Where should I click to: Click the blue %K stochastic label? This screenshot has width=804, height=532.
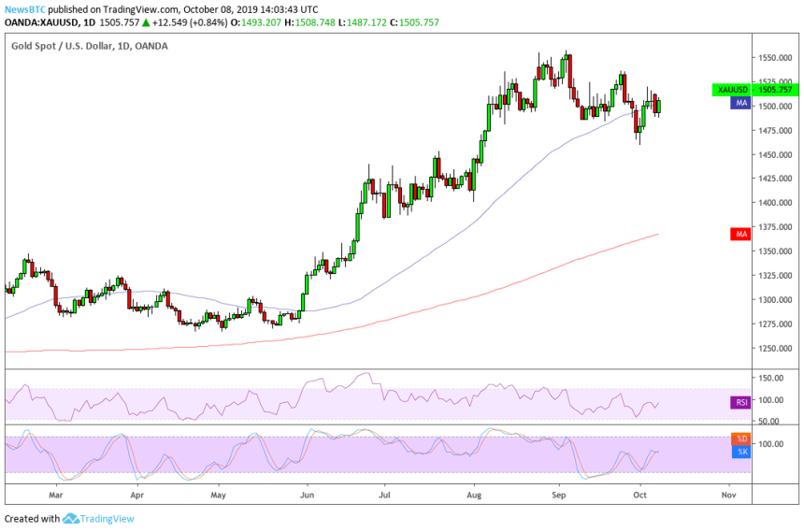click(x=741, y=452)
